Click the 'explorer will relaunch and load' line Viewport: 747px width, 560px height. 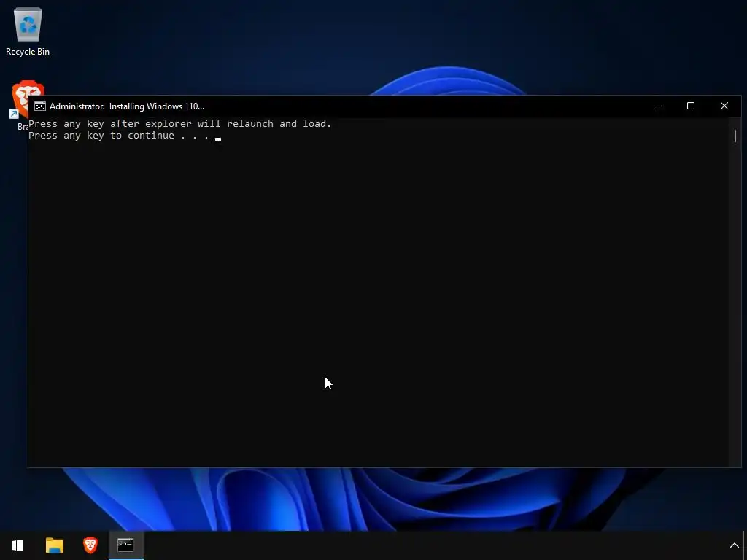tap(179, 124)
